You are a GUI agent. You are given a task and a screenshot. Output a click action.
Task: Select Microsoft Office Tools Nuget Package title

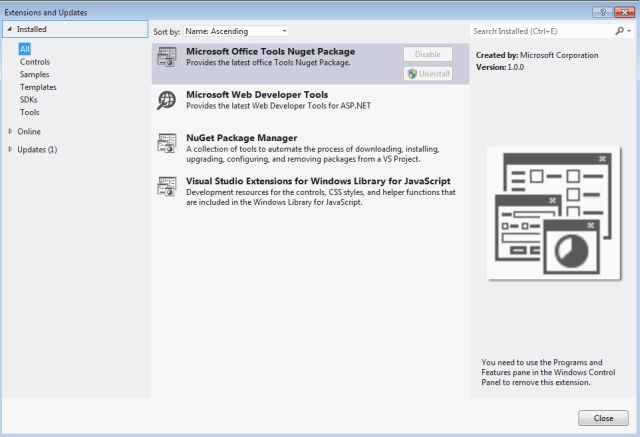271,51
